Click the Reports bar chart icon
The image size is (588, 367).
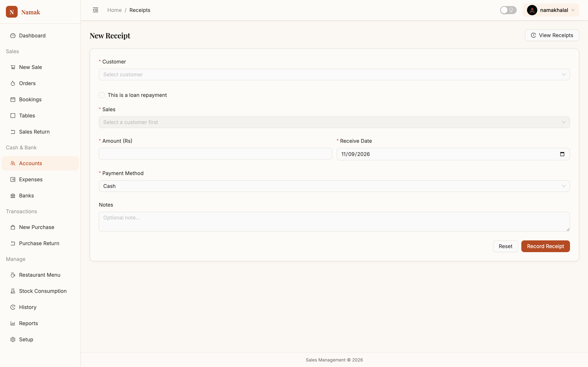point(13,323)
